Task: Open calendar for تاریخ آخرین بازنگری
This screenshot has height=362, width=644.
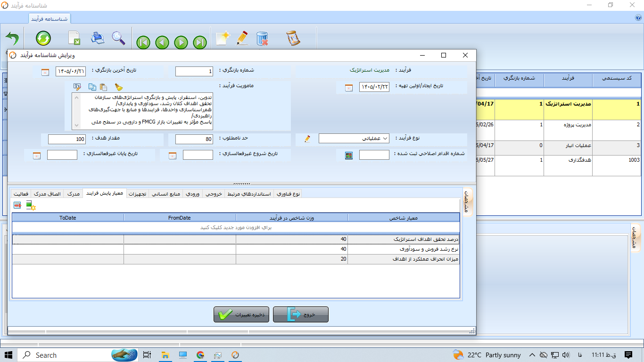Action: [x=45, y=72]
